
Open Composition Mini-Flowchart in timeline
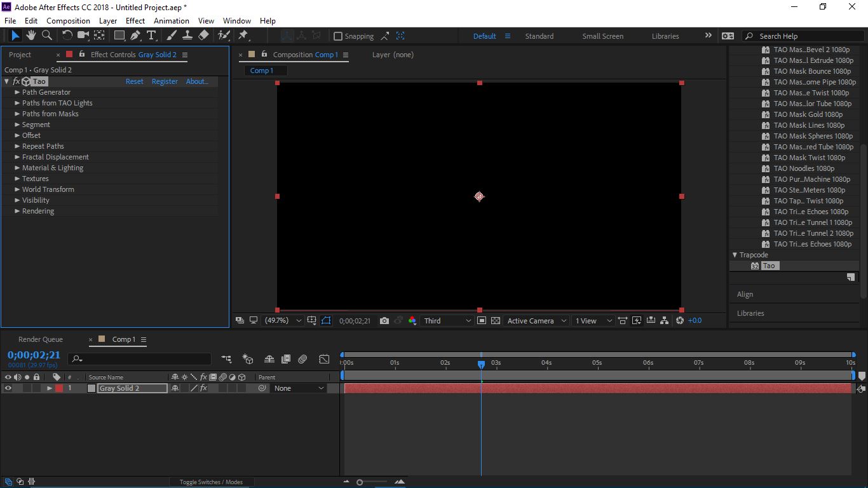pos(226,359)
